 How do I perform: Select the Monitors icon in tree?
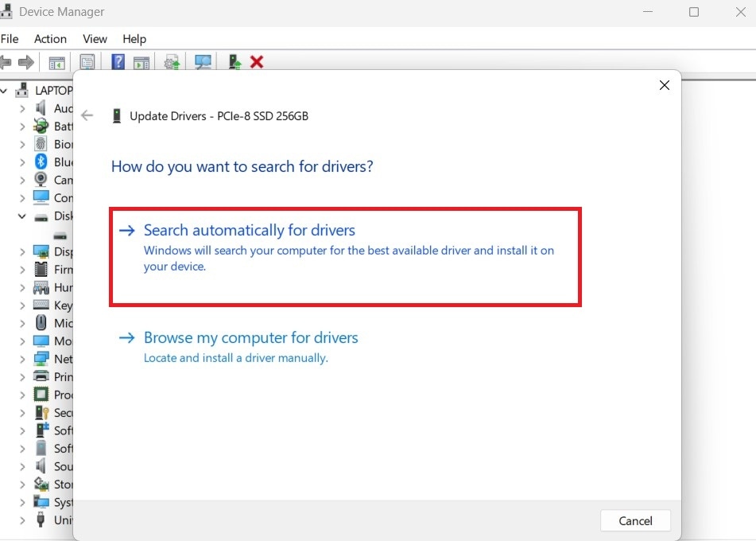tap(41, 341)
